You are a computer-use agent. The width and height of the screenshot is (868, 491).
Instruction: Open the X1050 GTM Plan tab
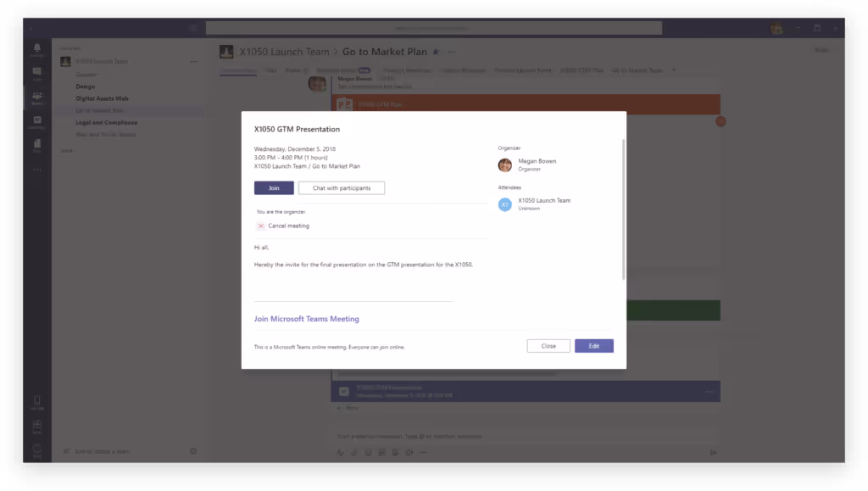(581, 70)
